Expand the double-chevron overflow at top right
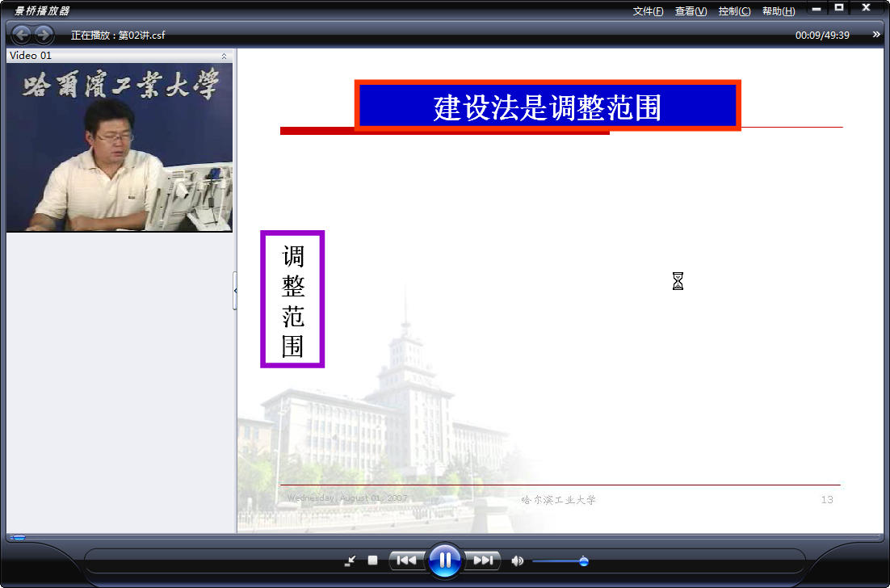Image resolution: width=890 pixels, height=588 pixels. pos(876,35)
